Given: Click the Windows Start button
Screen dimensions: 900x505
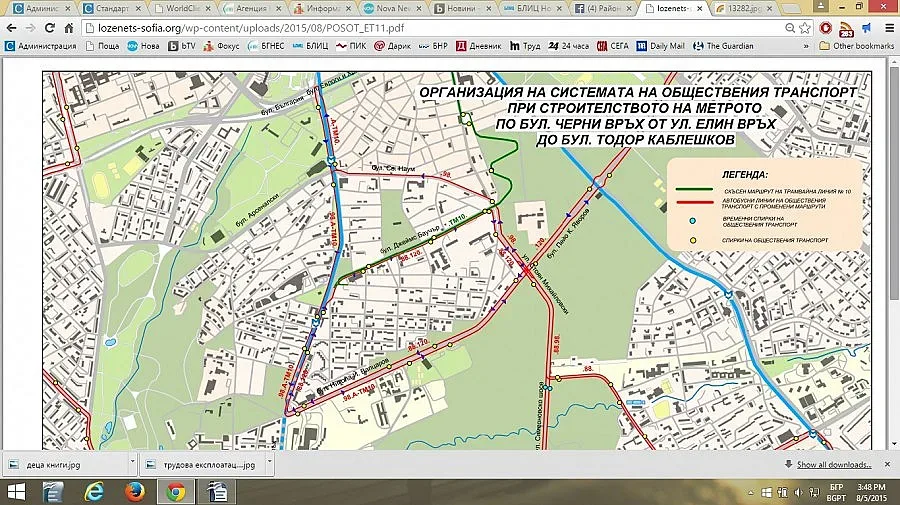Looking at the screenshot, I should pyautogui.click(x=17, y=491).
